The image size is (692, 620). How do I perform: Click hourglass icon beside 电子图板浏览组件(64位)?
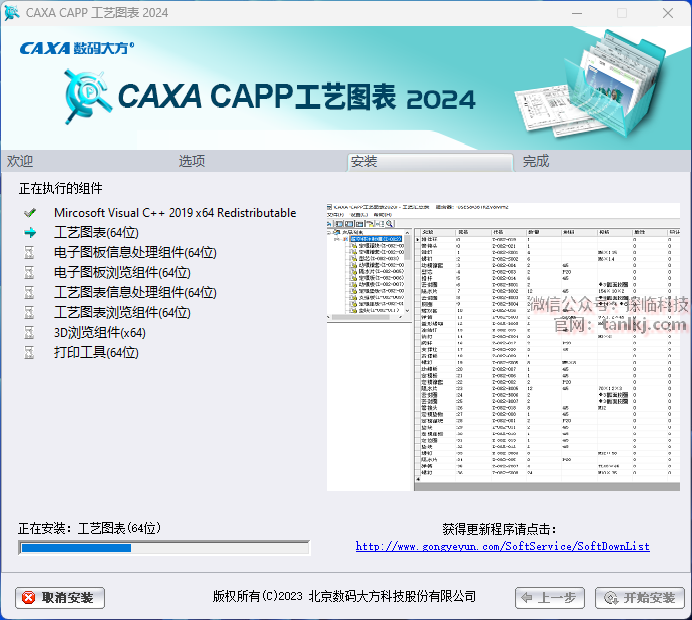pos(29,272)
